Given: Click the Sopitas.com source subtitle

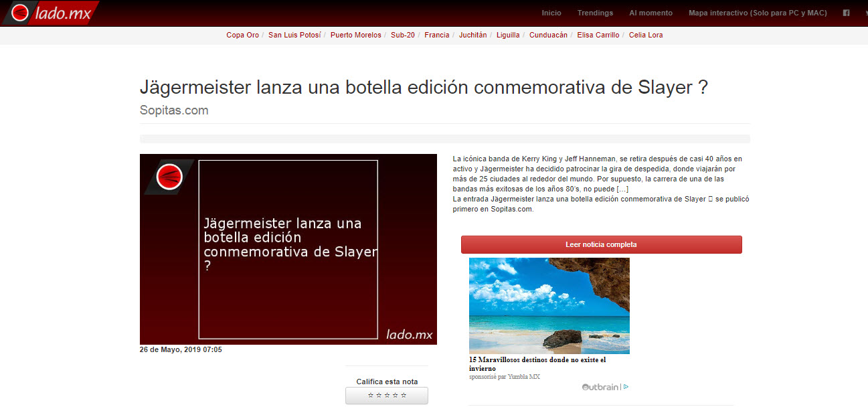Looking at the screenshot, I should coord(174,110).
